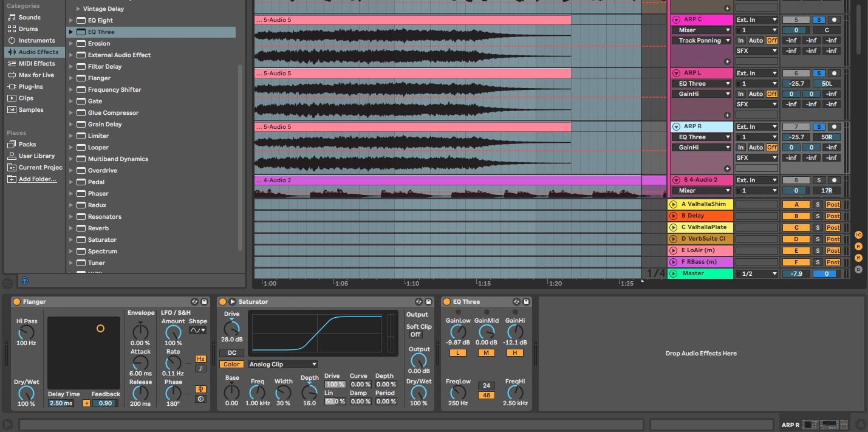The height and width of the screenshot is (432, 868).
Task: Open the Saturator Analog Clip curve dropdown
Action: pos(282,365)
